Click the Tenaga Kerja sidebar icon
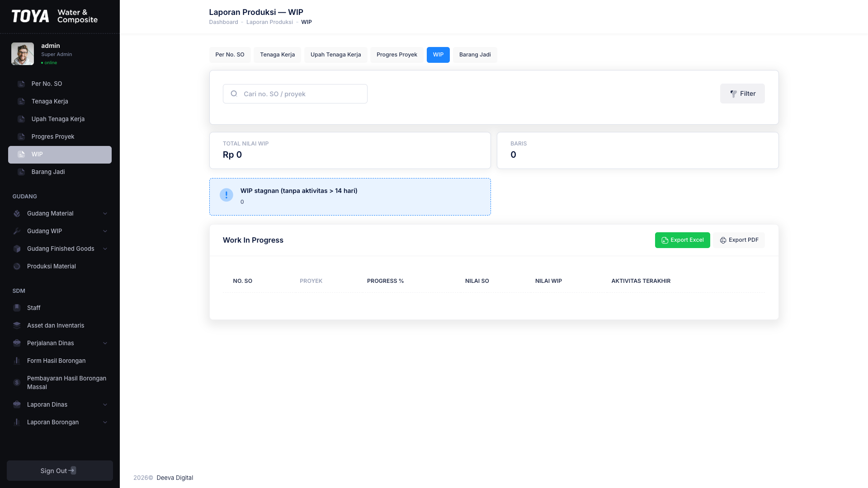868x488 pixels. pyautogui.click(x=21, y=102)
